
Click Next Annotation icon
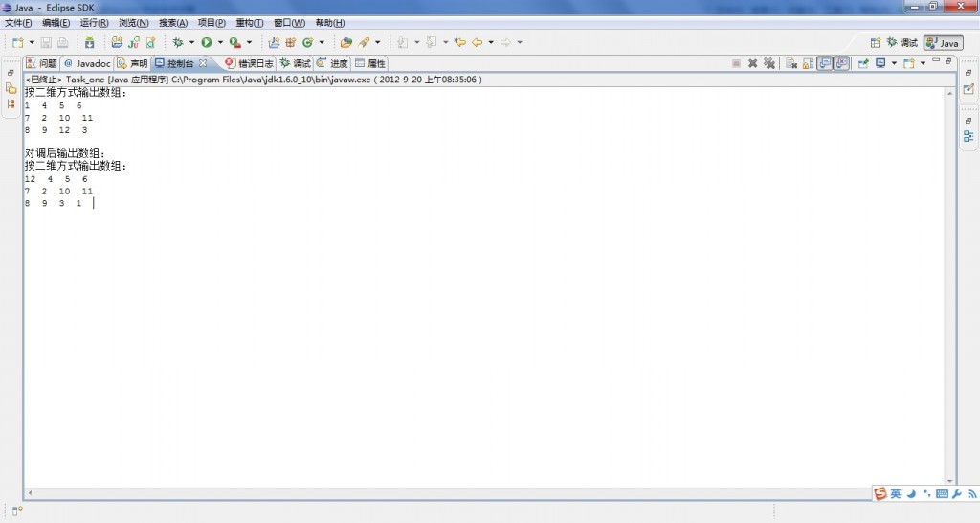coord(403,42)
